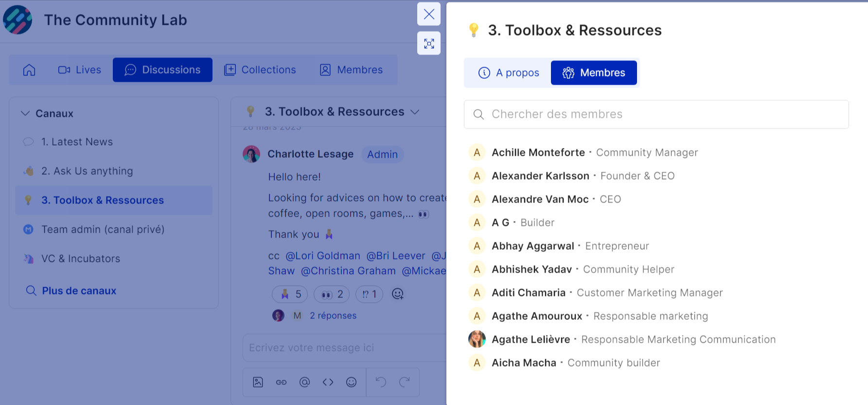Open Alexandre Van Moc's member entry
The image size is (868, 405).
point(545,199)
